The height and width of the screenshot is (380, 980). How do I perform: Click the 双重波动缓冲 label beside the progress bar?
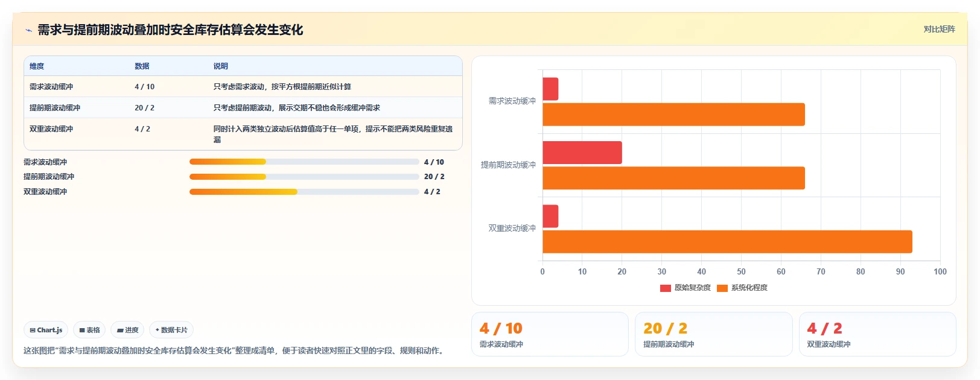[x=45, y=192]
